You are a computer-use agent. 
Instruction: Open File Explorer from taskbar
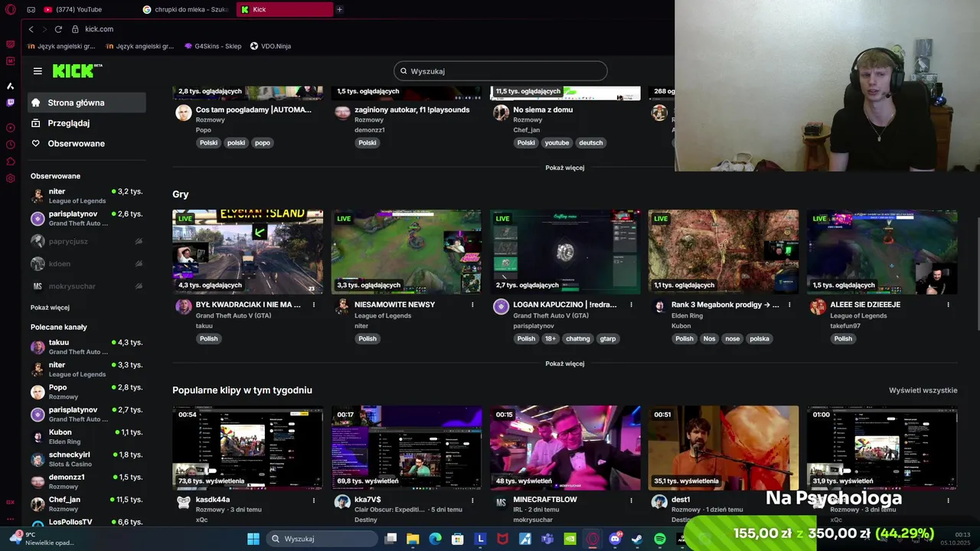413,539
